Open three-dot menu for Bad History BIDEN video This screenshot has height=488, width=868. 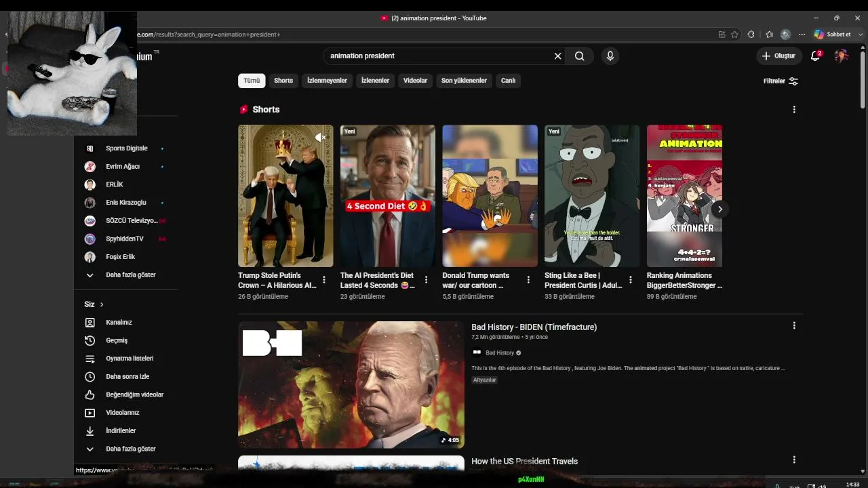[794, 325]
